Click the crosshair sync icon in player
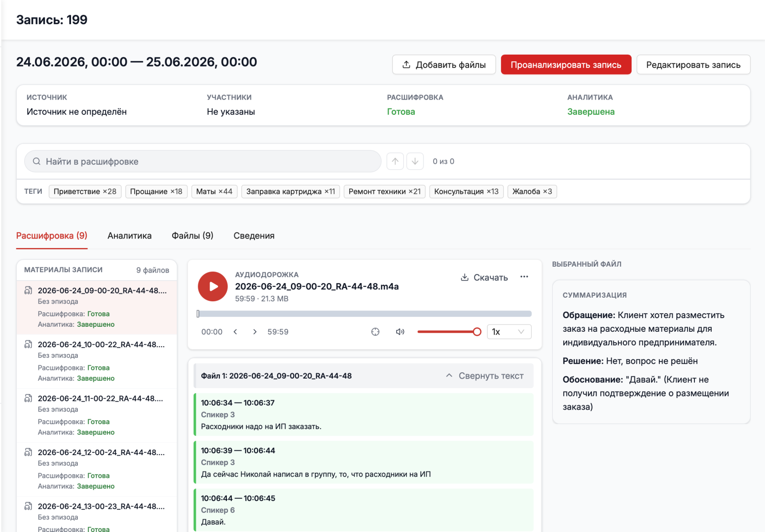The height and width of the screenshot is (532, 765). [x=375, y=332]
